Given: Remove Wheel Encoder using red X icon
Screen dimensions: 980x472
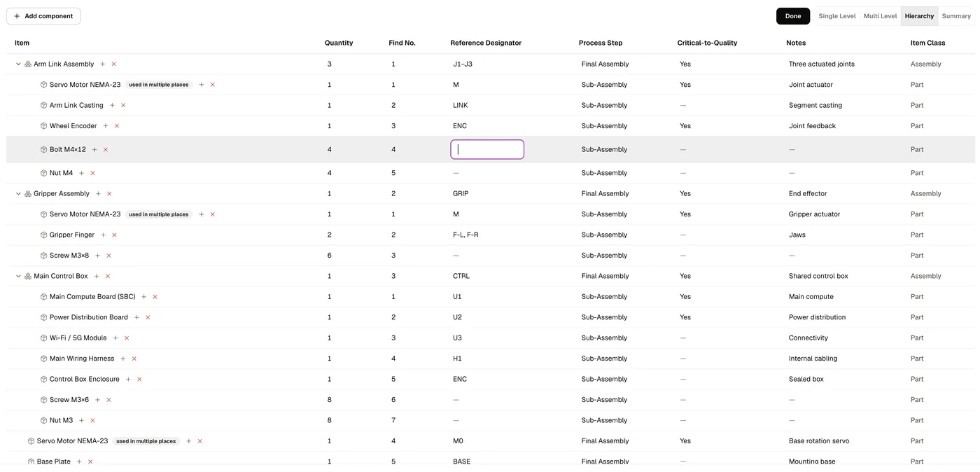Looking at the screenshot, I should 117,126.
